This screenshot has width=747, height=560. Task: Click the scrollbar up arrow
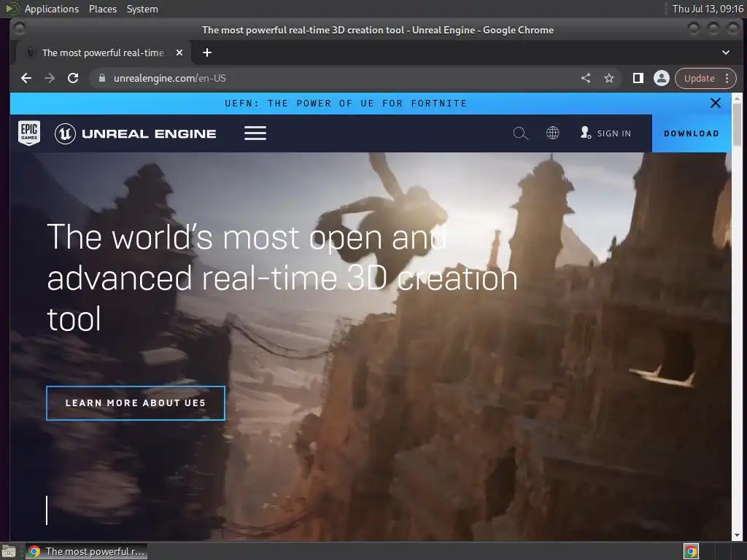coord(737,98)
